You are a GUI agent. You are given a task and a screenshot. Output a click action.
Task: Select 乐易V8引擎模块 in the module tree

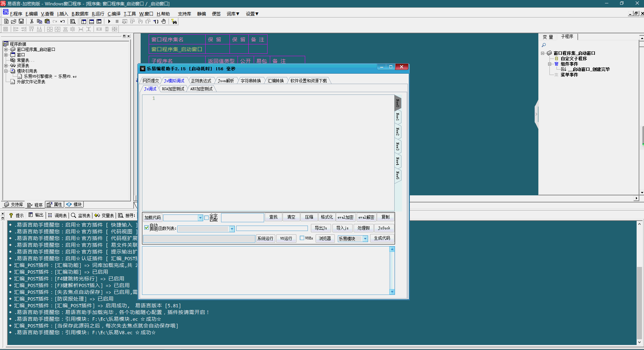click(50, 76)
